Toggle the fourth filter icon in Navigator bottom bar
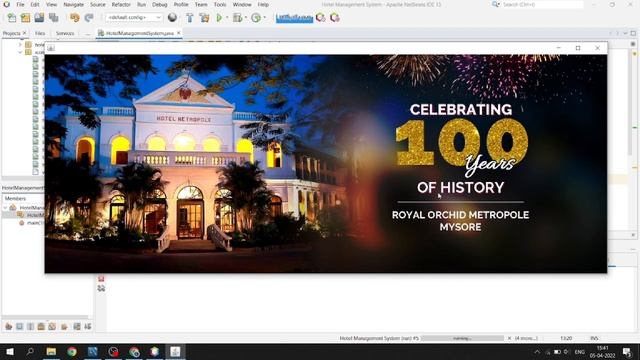 tap(41, 327)
